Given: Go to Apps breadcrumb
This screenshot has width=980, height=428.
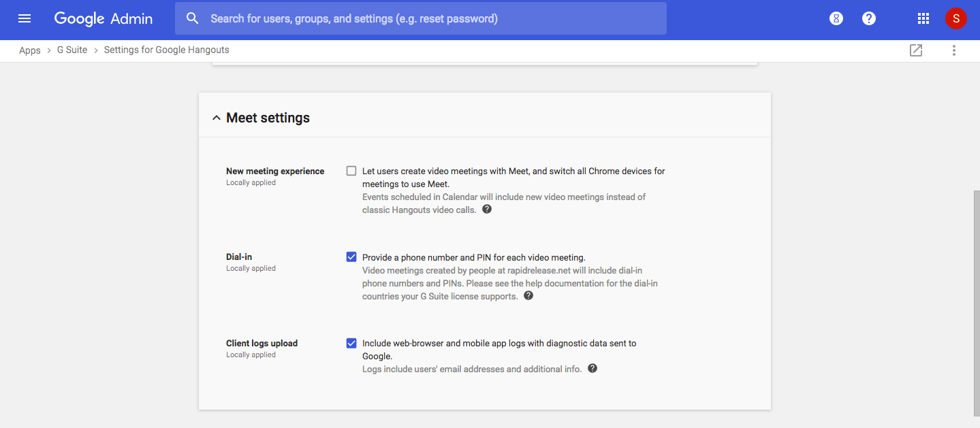Looking at the screenshot, I should 30,50.
